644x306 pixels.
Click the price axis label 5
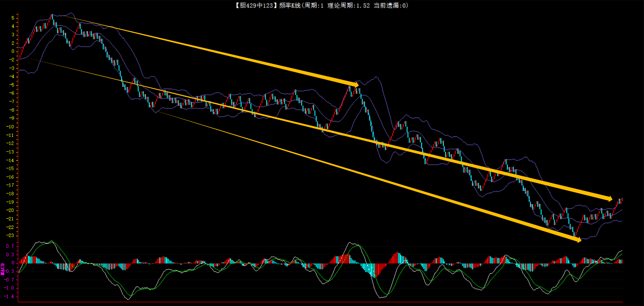pos(13,18)
